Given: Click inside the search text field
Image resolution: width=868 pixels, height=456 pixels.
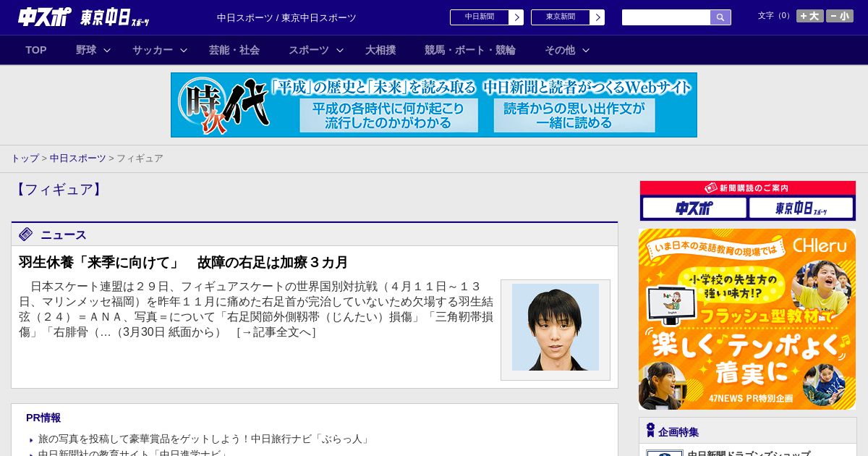Looking at the screenshot, I should [666, 17].
